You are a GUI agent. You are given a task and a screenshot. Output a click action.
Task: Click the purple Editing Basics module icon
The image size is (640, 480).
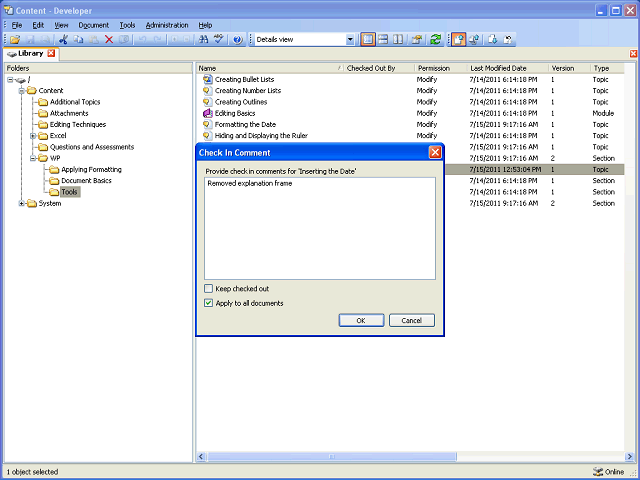click(x=208, y=113)
